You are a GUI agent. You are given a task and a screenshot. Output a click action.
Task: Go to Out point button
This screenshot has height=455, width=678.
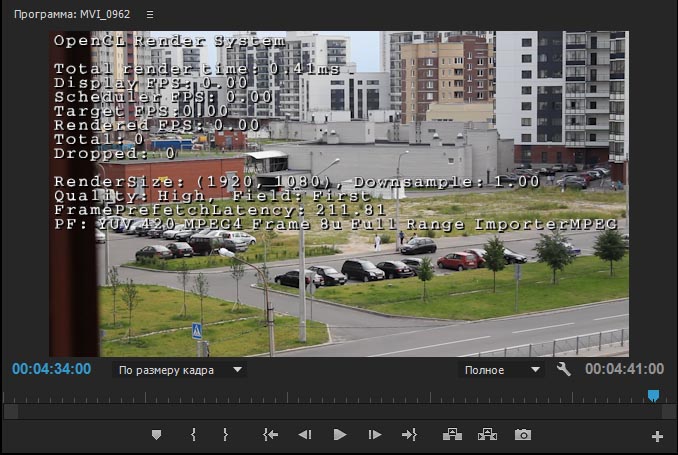[409, 435]
